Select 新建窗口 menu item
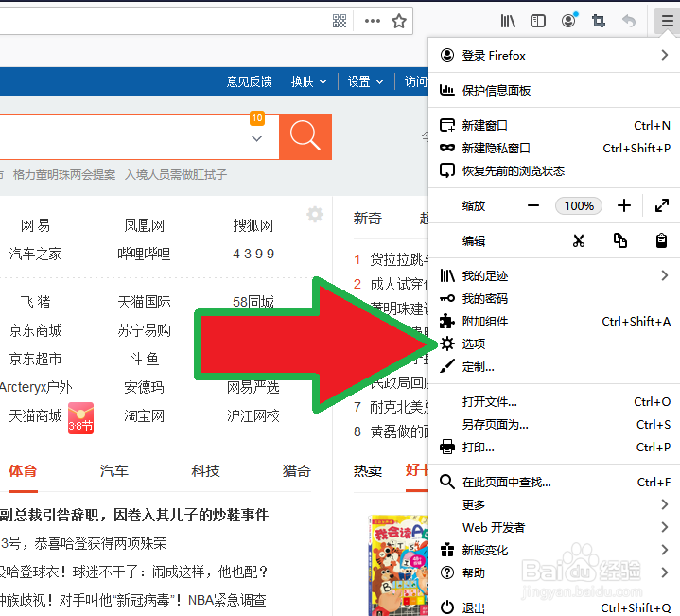 (554, 125)
